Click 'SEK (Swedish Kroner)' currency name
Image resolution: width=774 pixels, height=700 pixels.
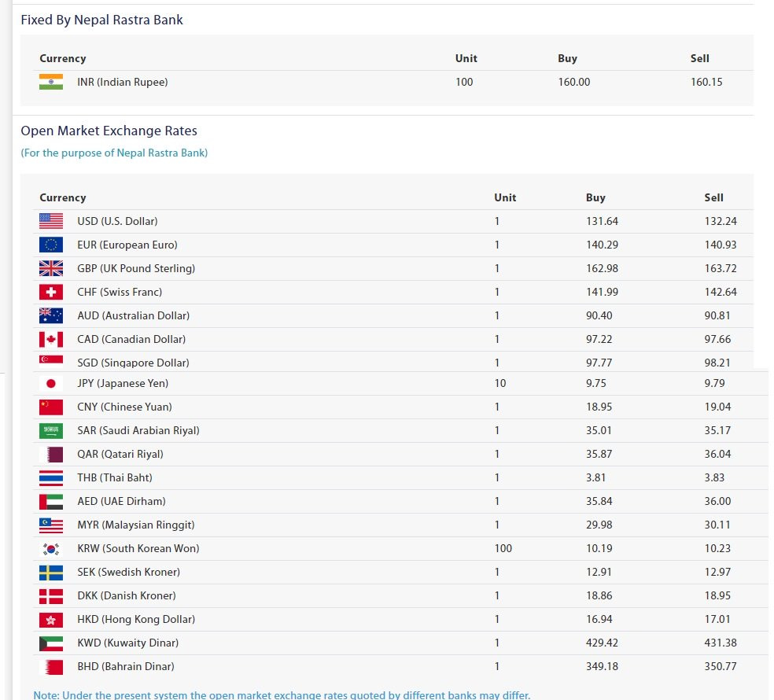click(x=129, y=572)
